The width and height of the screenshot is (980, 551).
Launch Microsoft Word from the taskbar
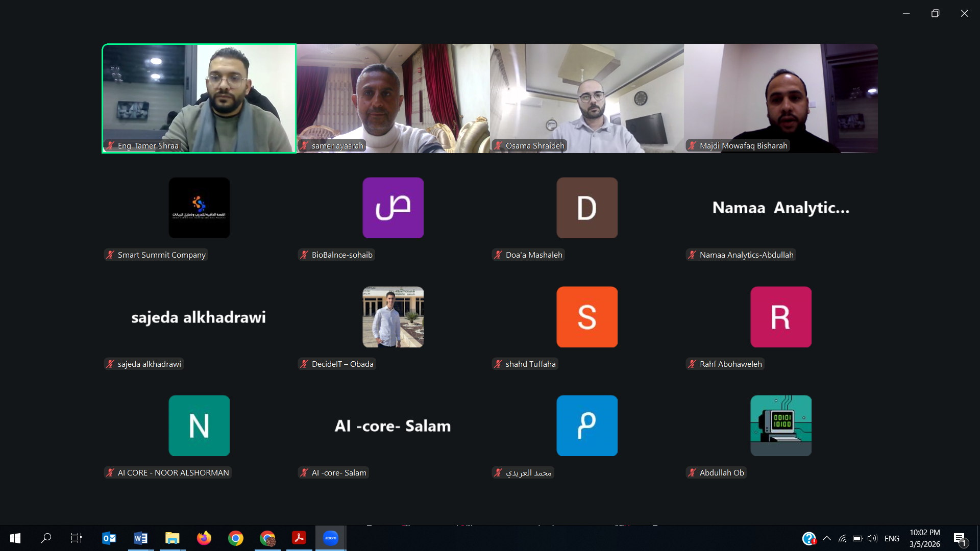click(140, 538)
